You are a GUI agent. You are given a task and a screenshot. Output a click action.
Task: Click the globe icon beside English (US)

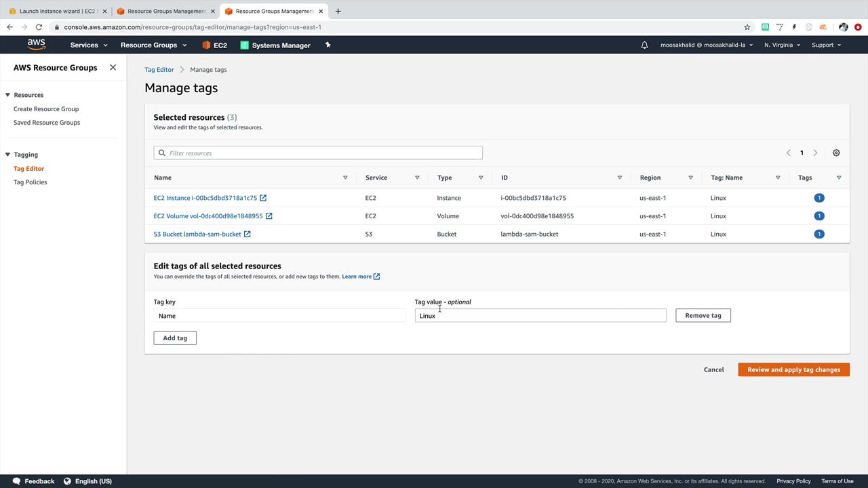pyautogui.click(x=67, y=481)
